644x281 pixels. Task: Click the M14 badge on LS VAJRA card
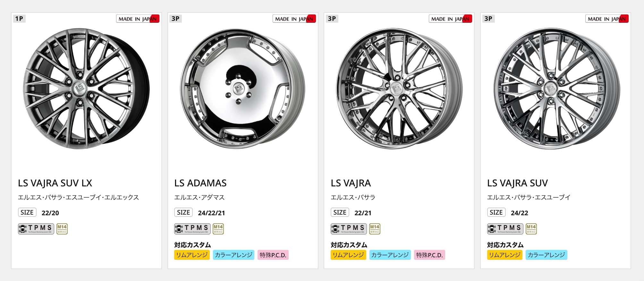(375, 229)
